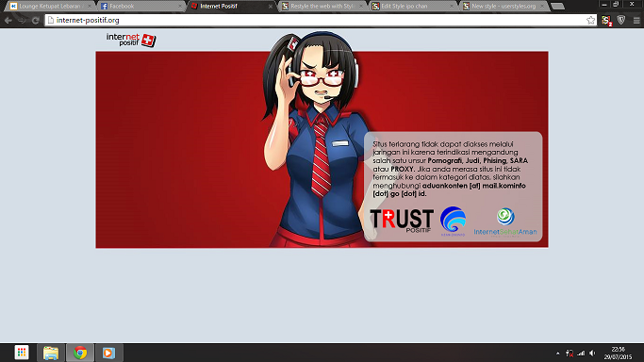644x362 pixels.
Task: Click the network connection tray icon
Action: (x=570, y=354)
